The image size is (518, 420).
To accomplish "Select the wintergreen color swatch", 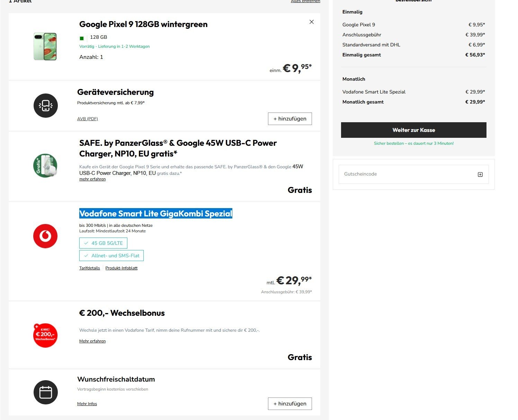I will (82, 38).
